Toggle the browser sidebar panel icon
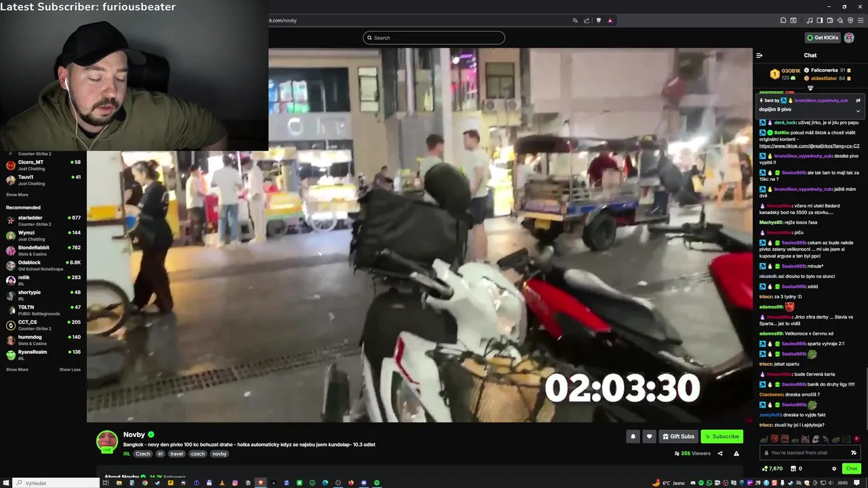Image resolution: width=868 pixels, height=488 pixels. [x=819, y=20]
